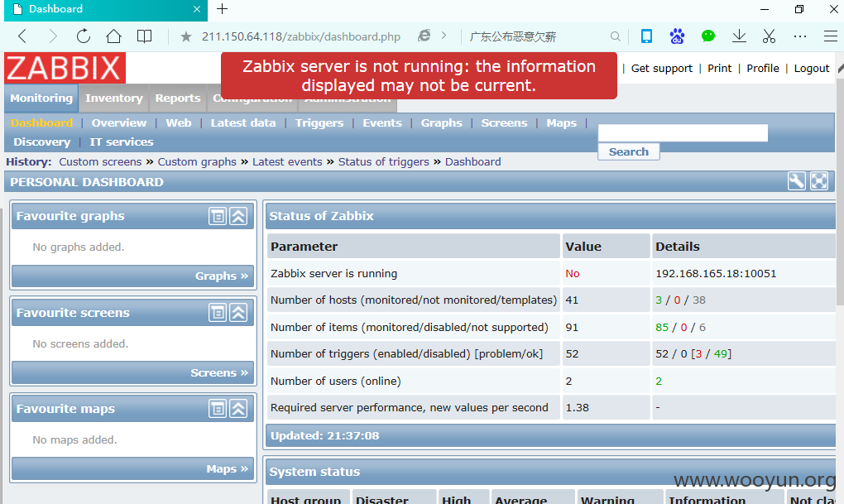844x504 pixels.
Task: Collapse the Favourite screens widget
Action: [238, 312]
